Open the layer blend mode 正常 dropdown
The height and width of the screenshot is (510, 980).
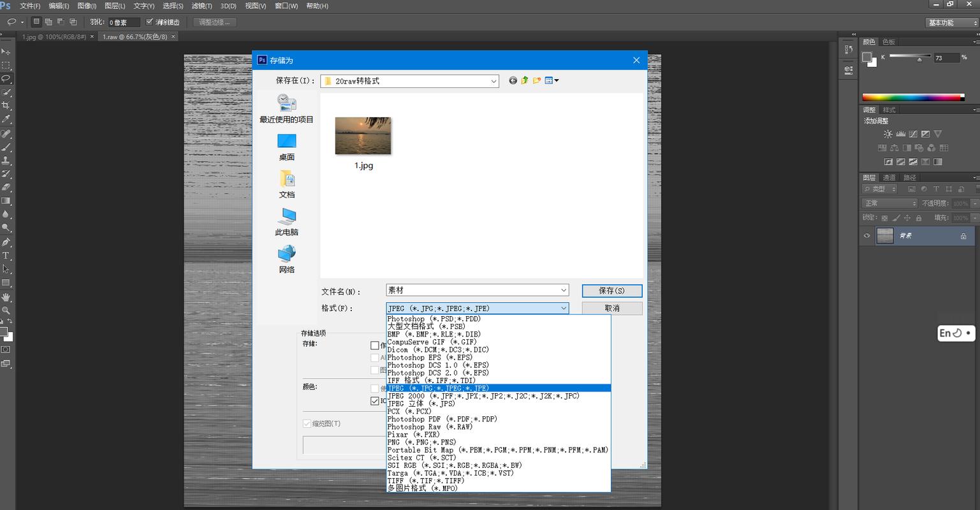point(890,203)
